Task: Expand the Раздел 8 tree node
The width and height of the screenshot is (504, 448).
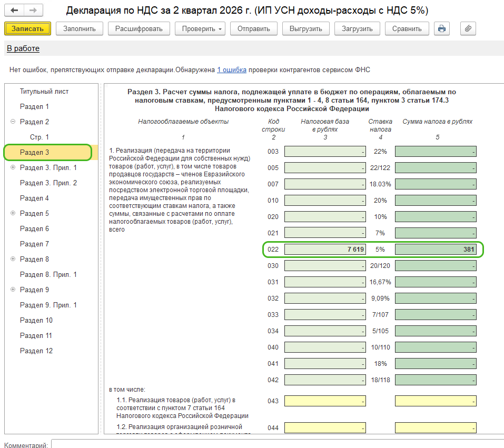Action: click(13, 258)
